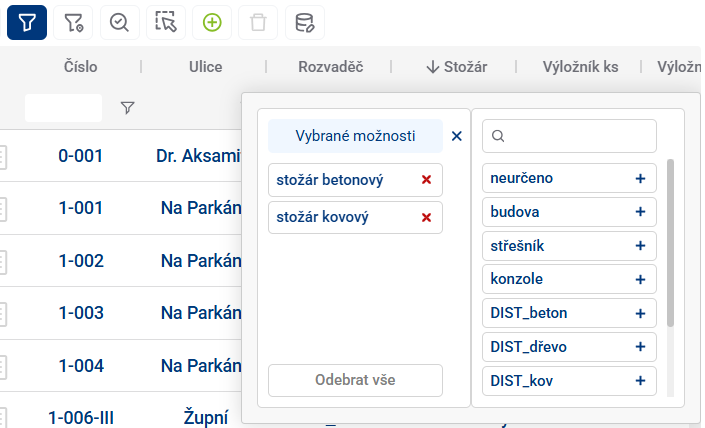Click the trash delete icon
705x428 pixels.
[x=258, y=21]
